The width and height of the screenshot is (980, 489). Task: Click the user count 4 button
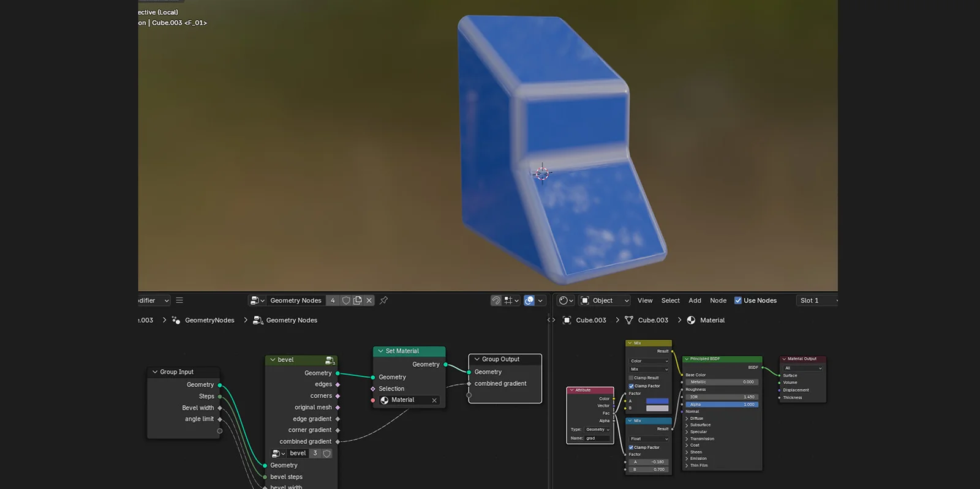click(x=333, y=300)
